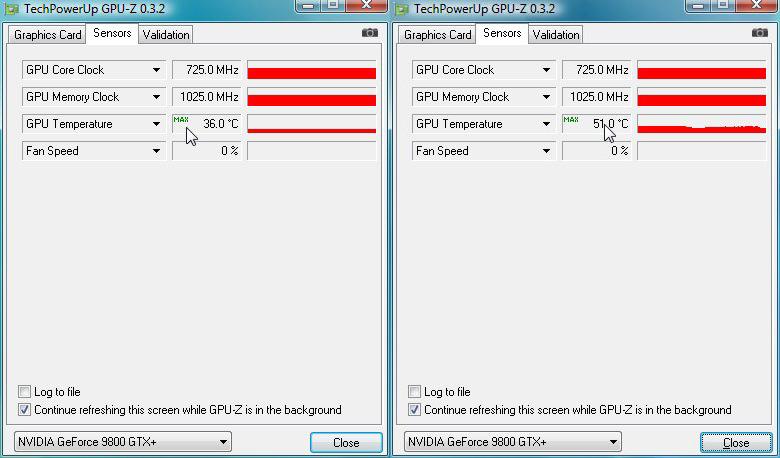Click GPU Memory Clock graph in left window
This screenshot has width=780, height=458.
coord(311,97)
